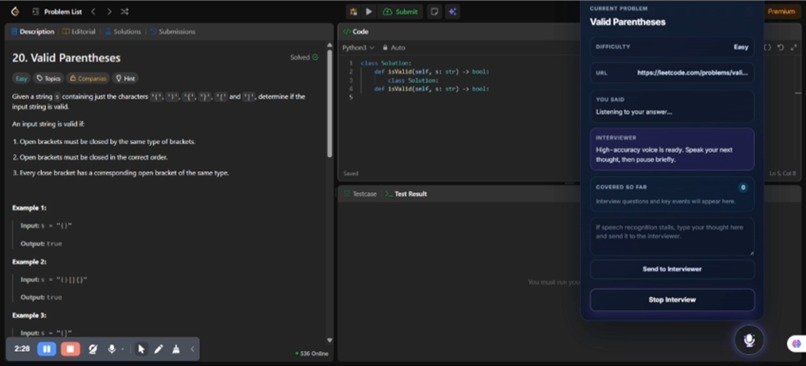
Task: Click the Example 2 heading
Action: tap(29, 262)
